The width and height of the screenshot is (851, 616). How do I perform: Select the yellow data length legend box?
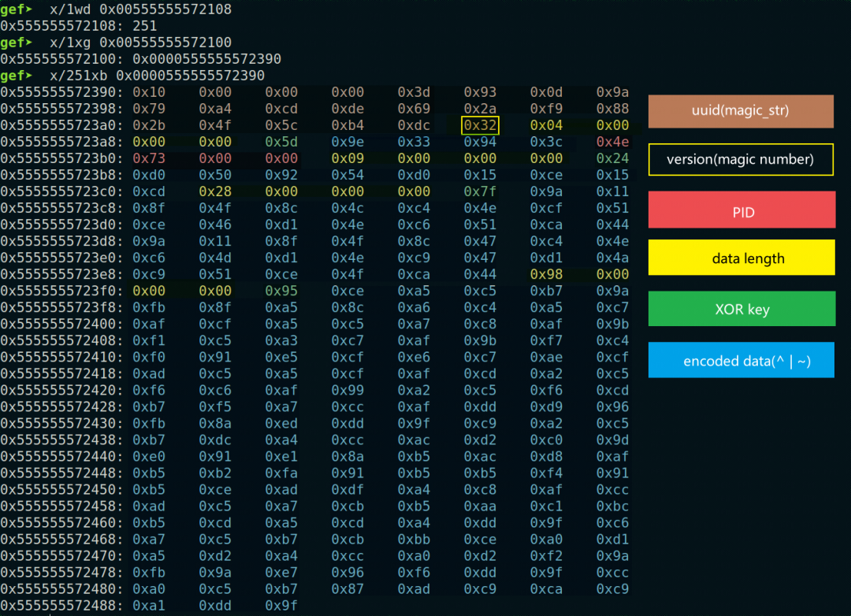741,258
